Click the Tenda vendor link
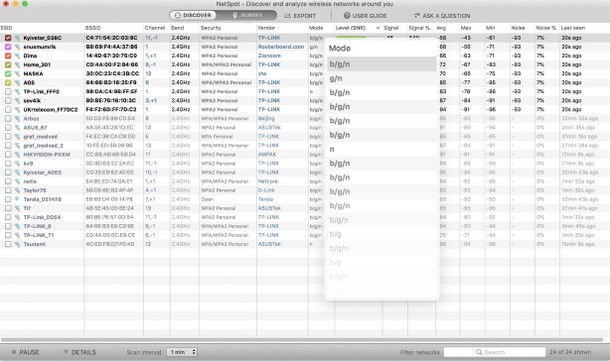This screenshot has width=610, height=362. tap(265, 199)
